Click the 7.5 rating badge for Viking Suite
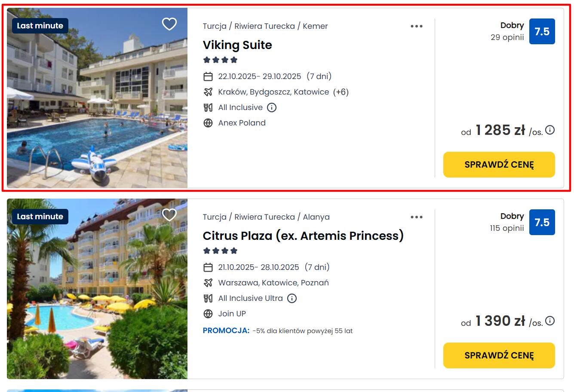Image resolution: width=574 pixels, height=392 pixels. [542, 31]
